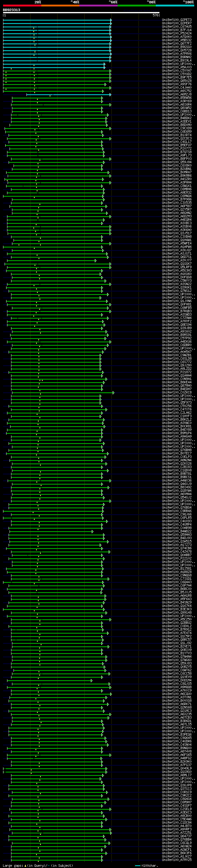Select UniRef100_A6MZJ8 label

tap(177, 95)
